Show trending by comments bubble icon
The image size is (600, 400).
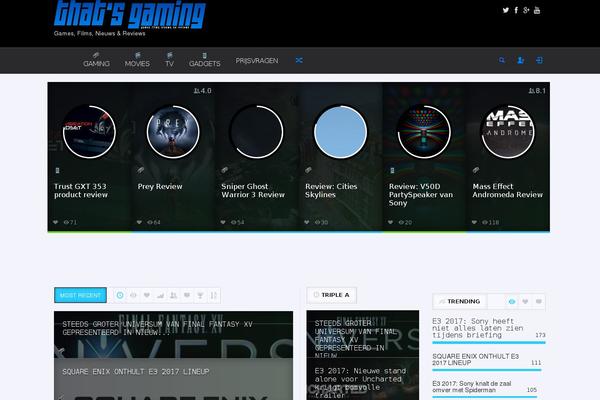[538, 302]
